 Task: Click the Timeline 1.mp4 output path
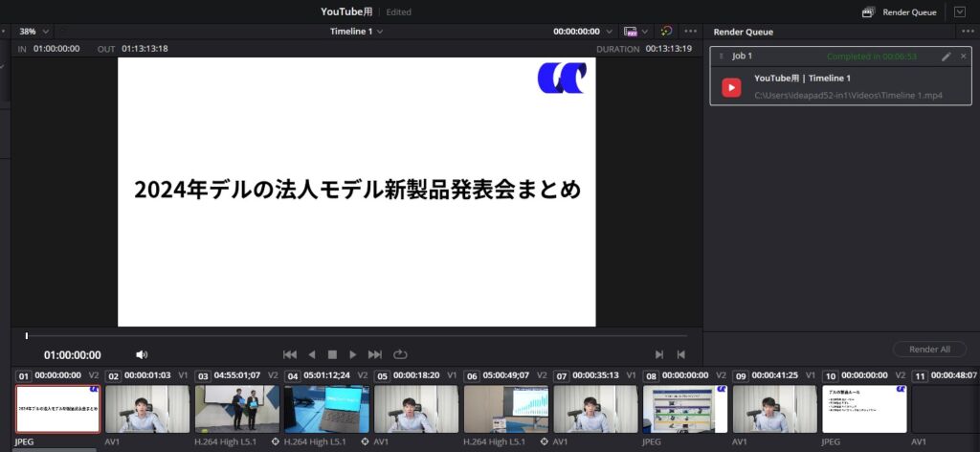(848, 96)
